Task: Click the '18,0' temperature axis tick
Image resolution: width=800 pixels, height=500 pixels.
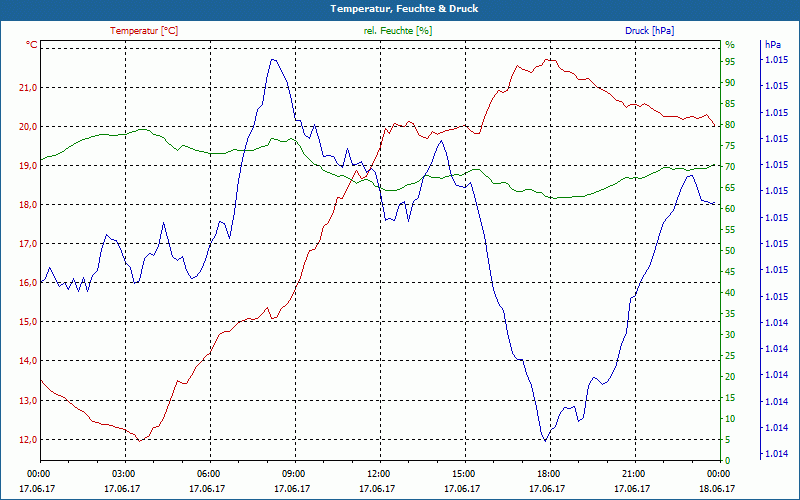Action: 29,205
